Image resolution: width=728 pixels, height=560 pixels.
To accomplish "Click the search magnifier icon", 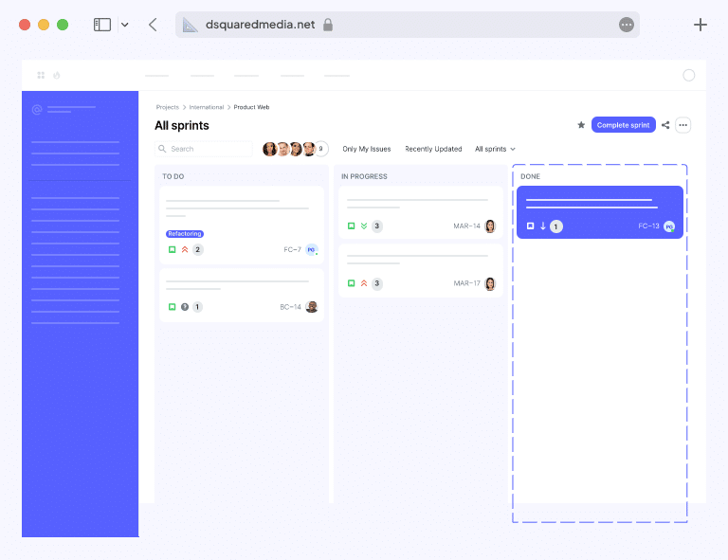I will pyautogui.click(x=162, y=149).
